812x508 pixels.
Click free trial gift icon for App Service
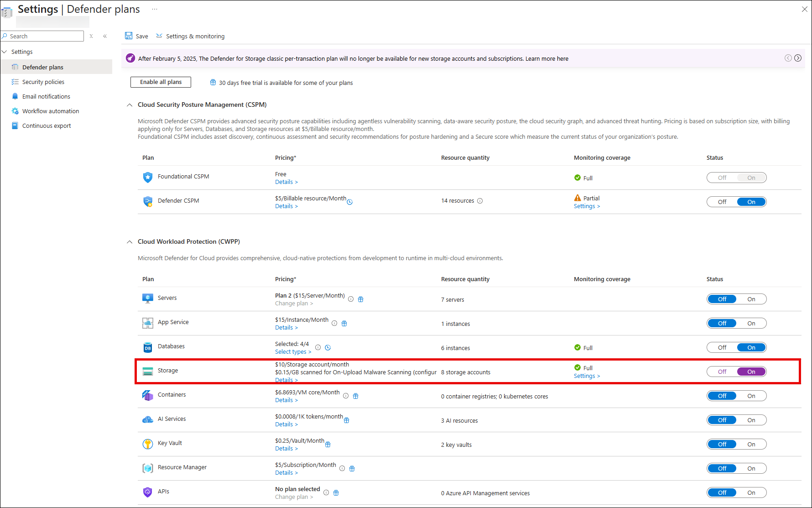click(344, 324)
